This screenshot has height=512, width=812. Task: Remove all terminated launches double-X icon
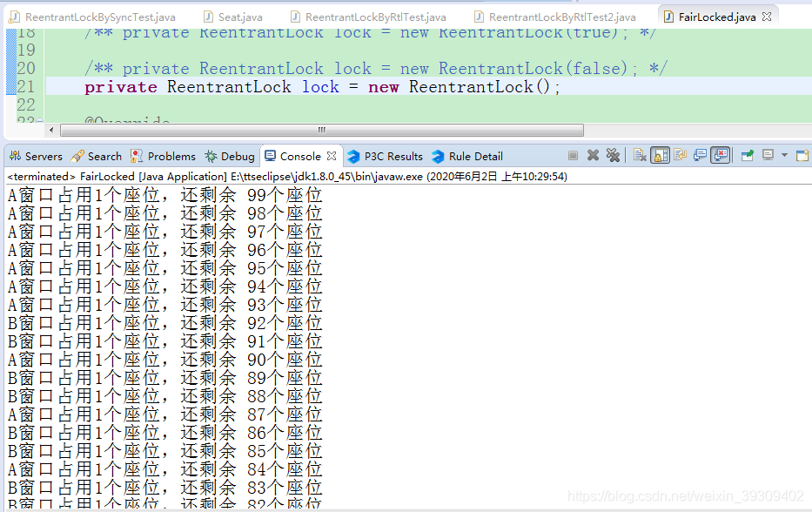(613, 156)
